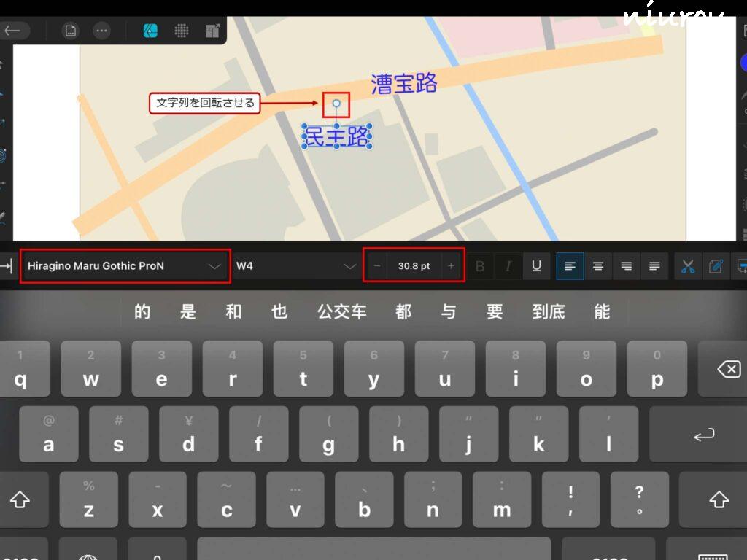Increase font size with the plus button
Image resolution: width=747 pixels, height=560 pixels.
click(451, 266)
